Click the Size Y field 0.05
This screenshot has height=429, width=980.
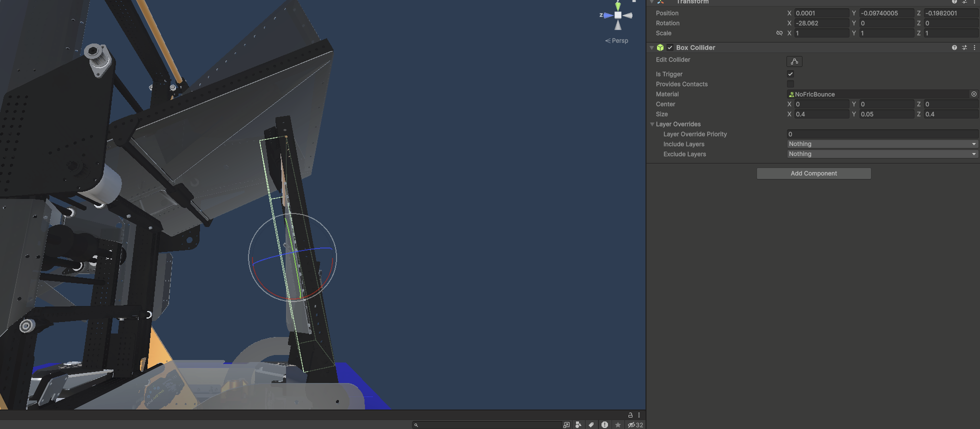click(x=886, y=114)
